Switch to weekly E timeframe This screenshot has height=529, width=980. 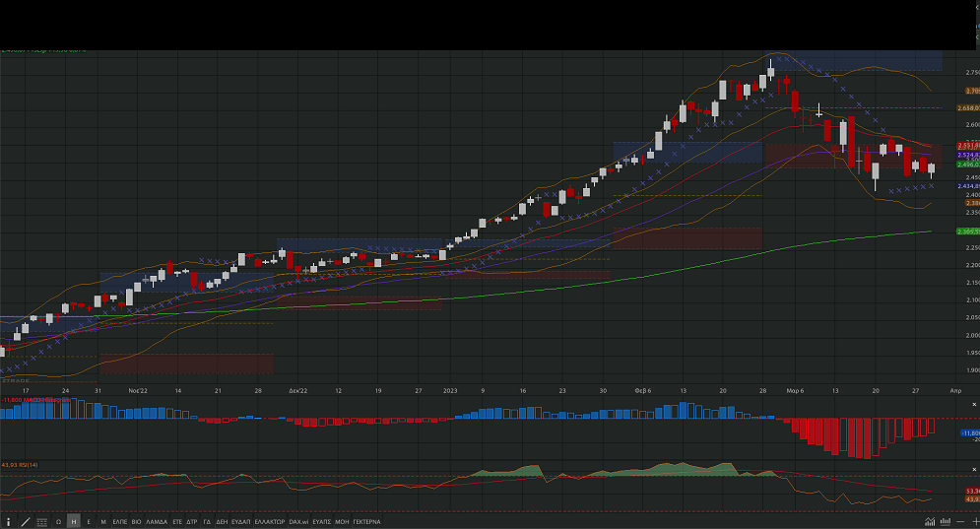point(89,521)
